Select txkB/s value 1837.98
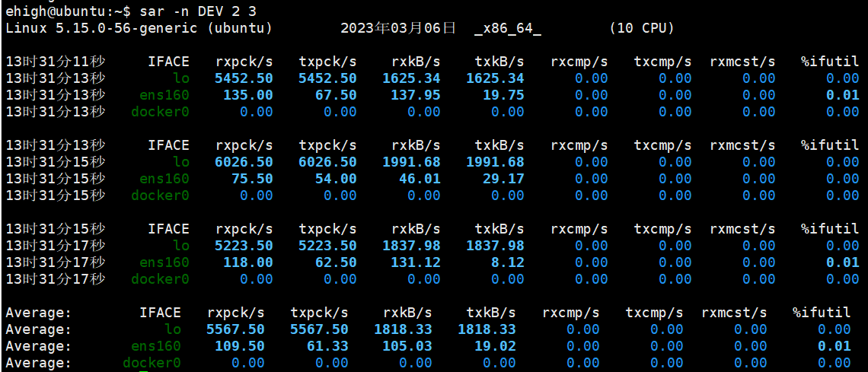868x372 pixels. click(x=495, y=246)
